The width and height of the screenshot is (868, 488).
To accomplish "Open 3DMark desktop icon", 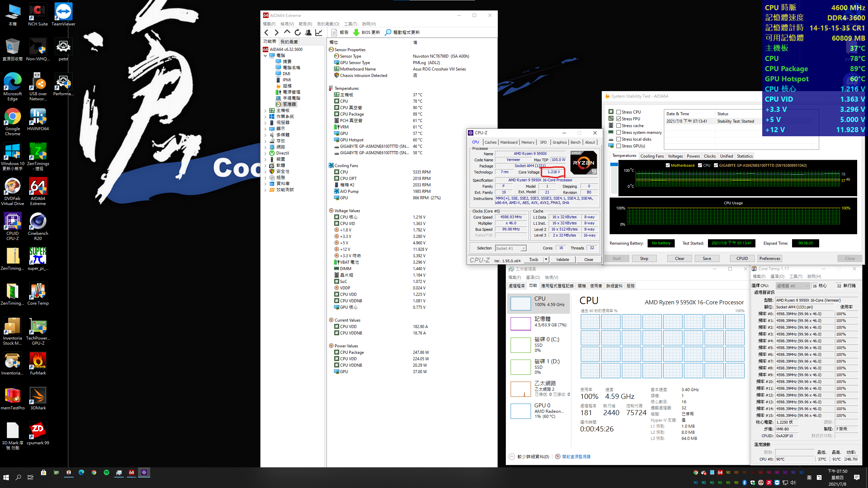I will [x=38, y=399].
